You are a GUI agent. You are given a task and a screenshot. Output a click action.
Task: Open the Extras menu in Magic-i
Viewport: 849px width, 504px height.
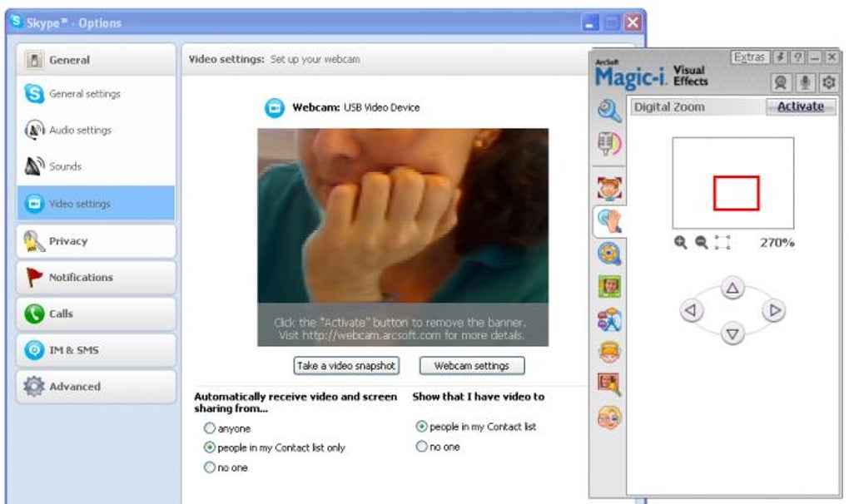coord(750,57)
